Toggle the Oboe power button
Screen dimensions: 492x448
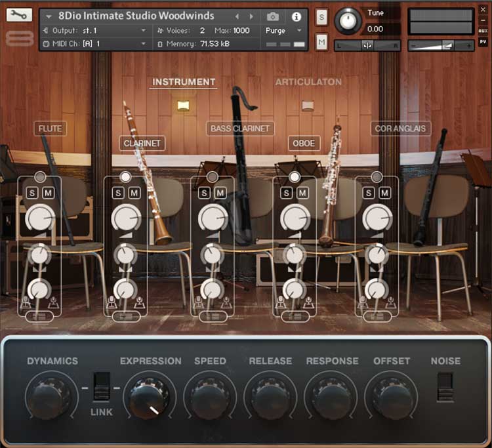tap(295, 177)
